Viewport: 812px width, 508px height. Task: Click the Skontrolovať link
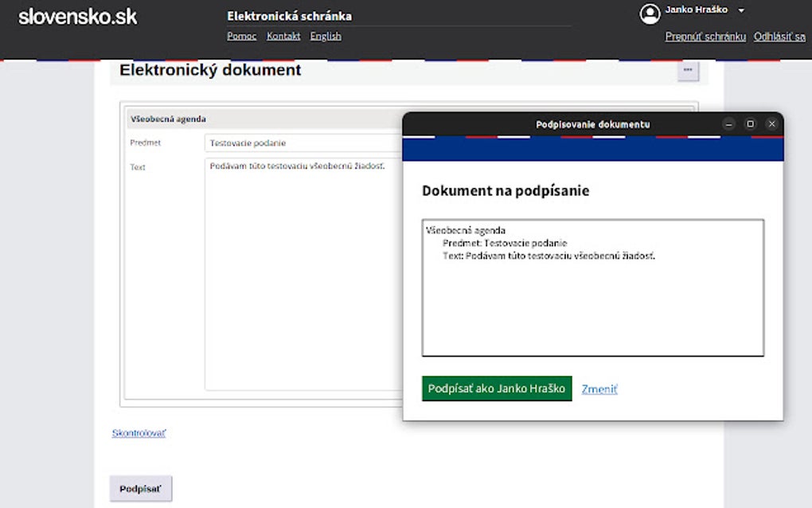[139, 432]
